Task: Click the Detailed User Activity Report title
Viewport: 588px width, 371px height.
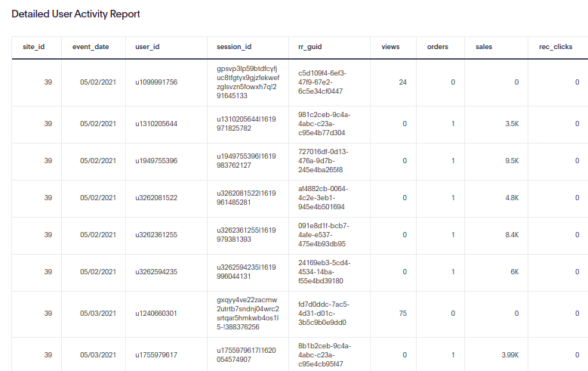Action: pyautogui.click(x=75, y=14)
